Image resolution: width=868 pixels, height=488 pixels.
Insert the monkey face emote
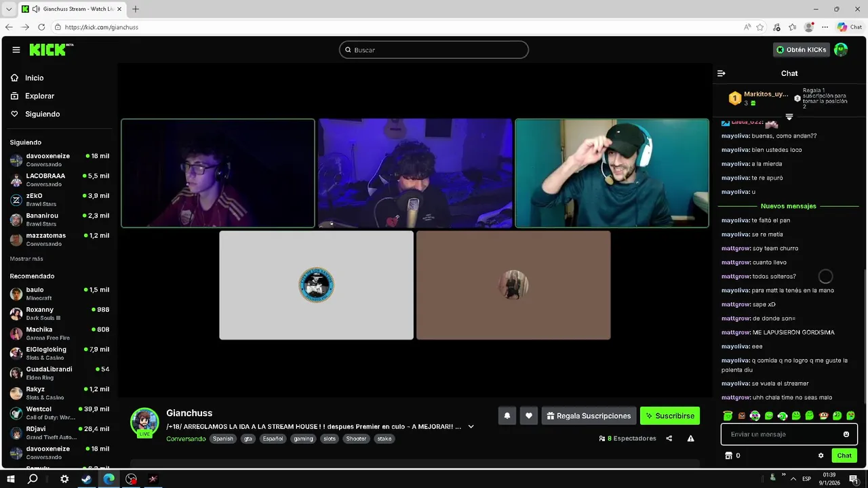[x=823, y=415]
